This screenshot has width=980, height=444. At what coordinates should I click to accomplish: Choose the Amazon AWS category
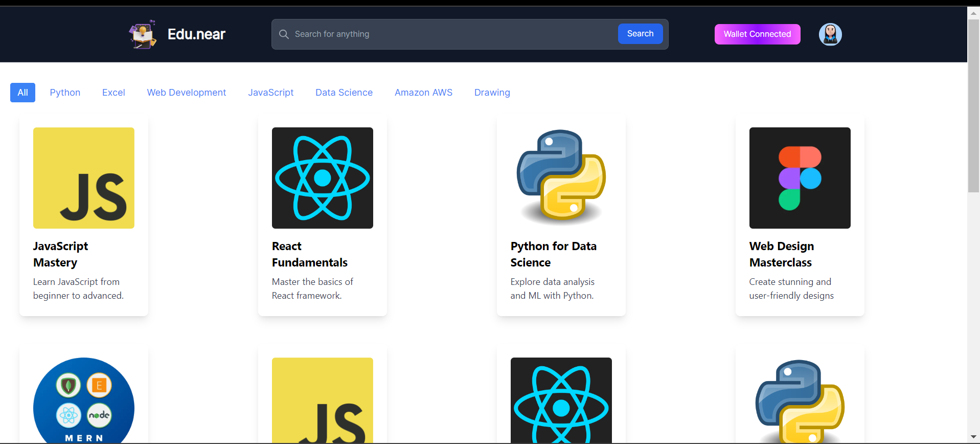click(x=423, y=93)
